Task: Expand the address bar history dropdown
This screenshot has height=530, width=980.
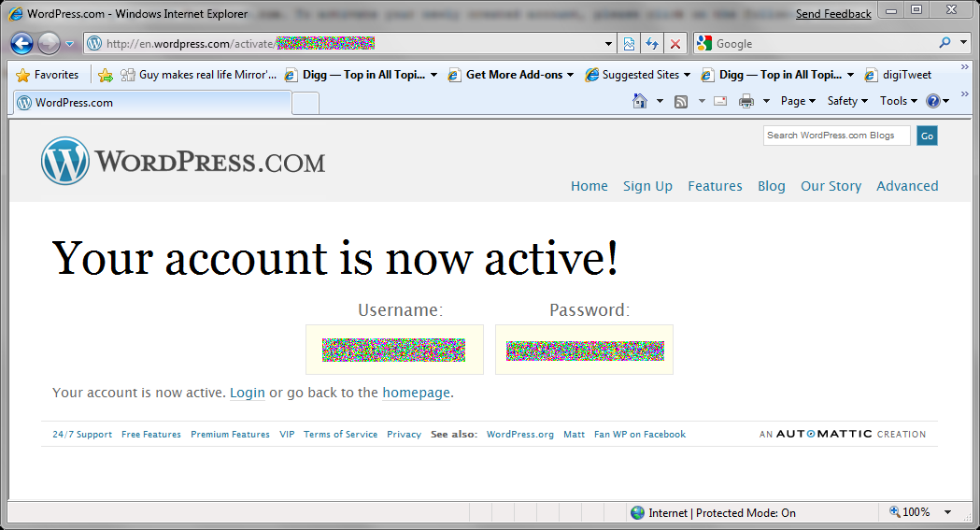Action: point(608,44)
